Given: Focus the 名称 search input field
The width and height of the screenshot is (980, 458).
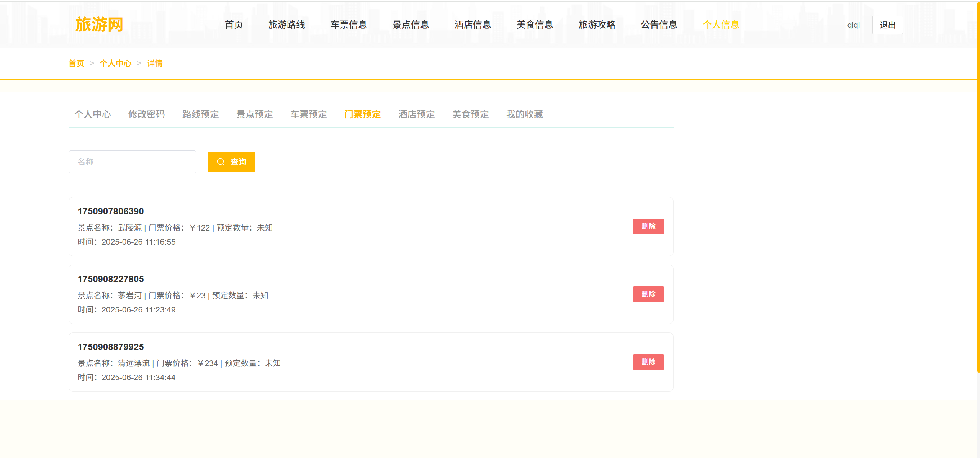Looking at the screenshot, I should pyautogui.click(x=132, y=162).
